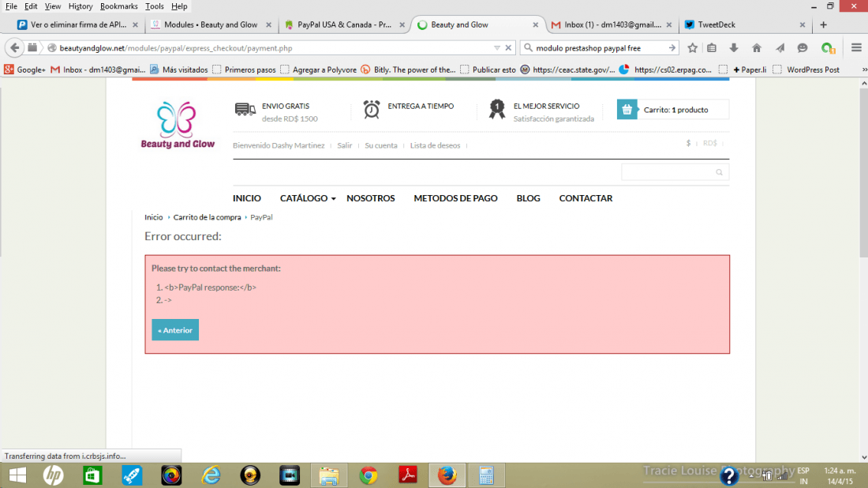
Task: Open the Edit menu
Action: (x=31, y=6)
